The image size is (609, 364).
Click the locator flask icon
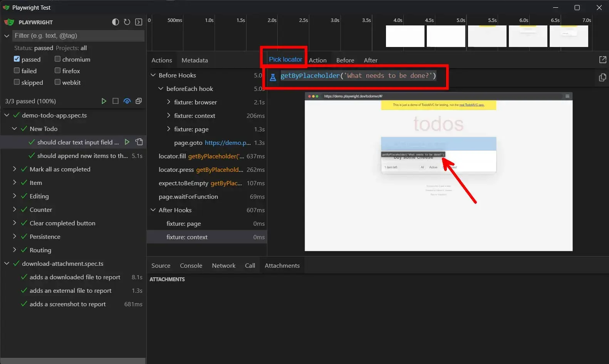273,77
